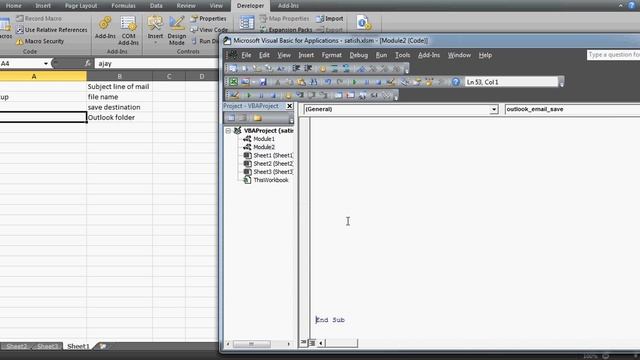Open Standard toolbar options arrow after Ln Col box
The height and width of the screenshot is (360, 640).
coord(562,83)
